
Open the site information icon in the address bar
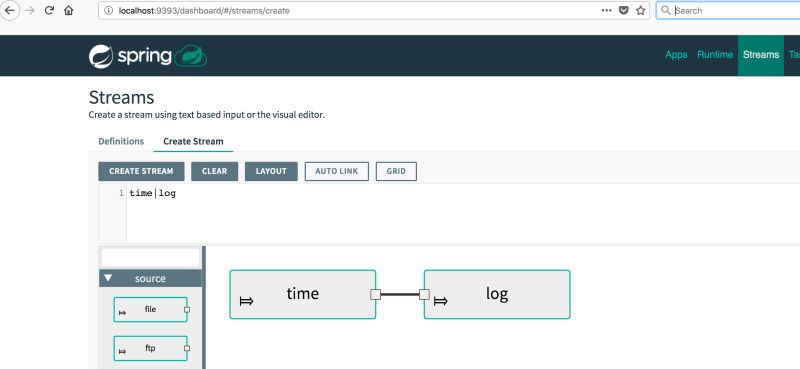click(x=108, y=10)
